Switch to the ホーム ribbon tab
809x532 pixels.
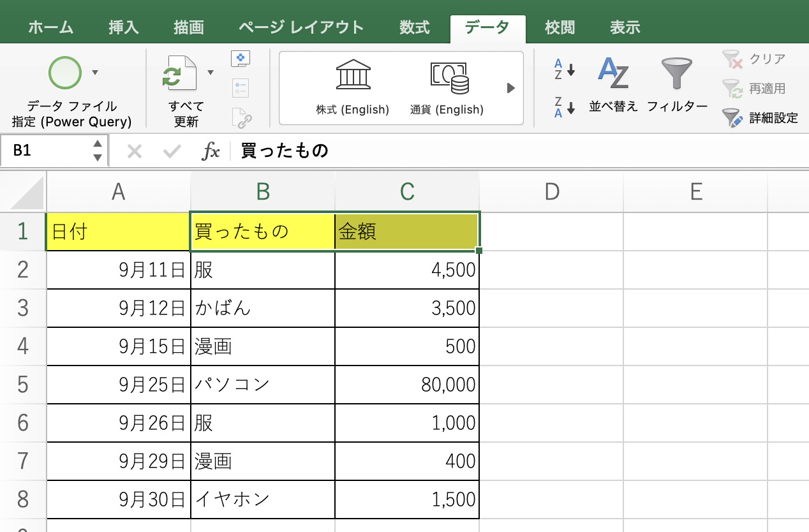(x=50, y=27)
